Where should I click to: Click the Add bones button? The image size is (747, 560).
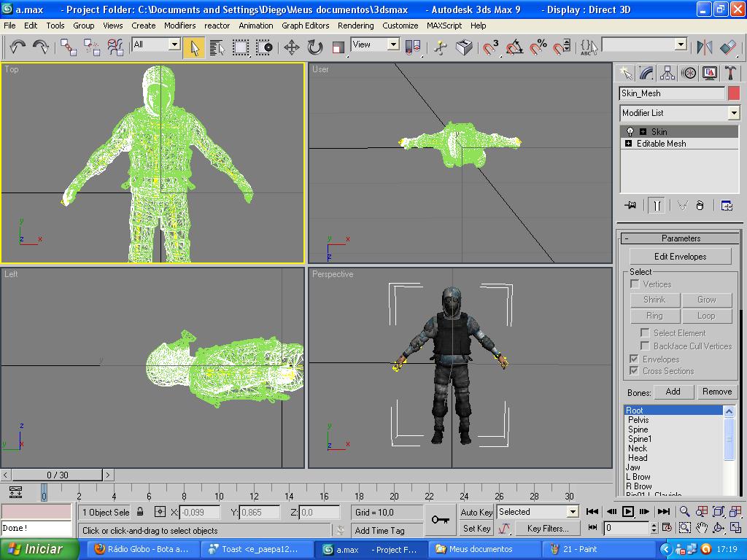point(673,392)
